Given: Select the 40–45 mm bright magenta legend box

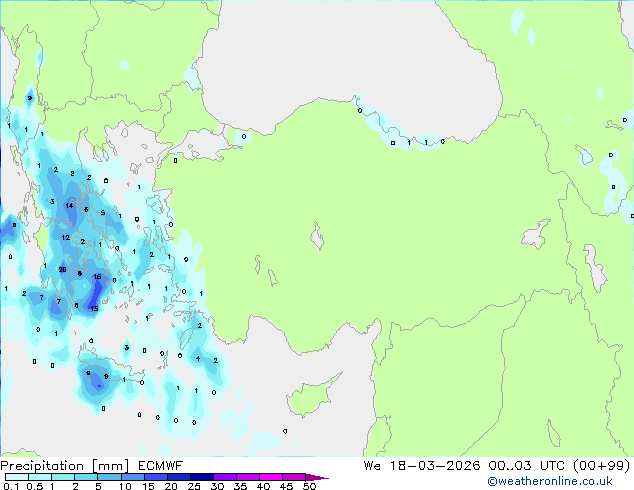Looking at the screenshot, I should 271,477.
